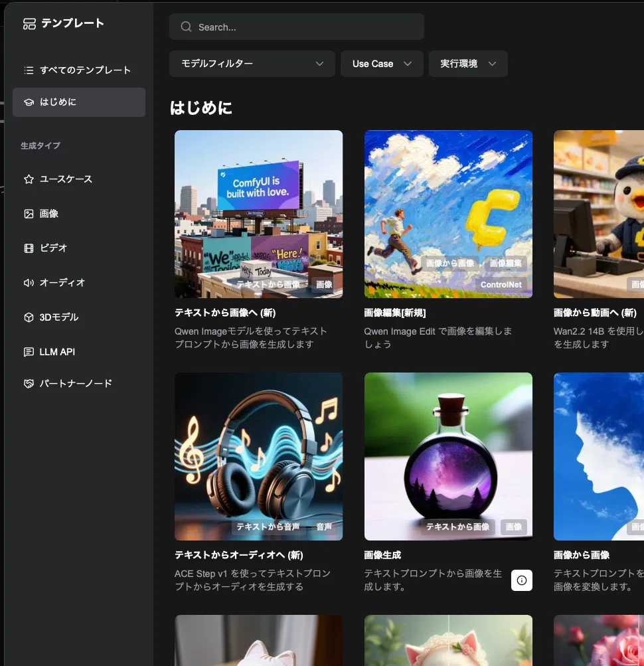Open the galaxy bottle template thumbnail
644x666 pixels.
tap(448, 457)
